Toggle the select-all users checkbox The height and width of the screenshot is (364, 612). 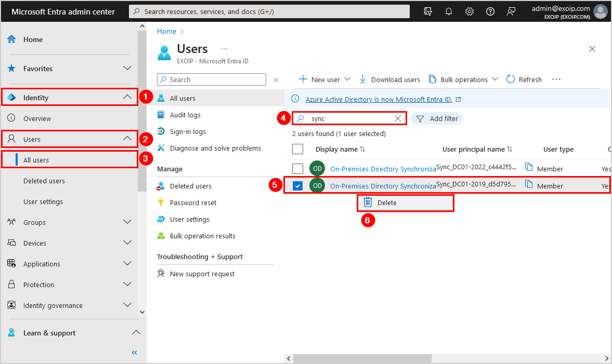pyautogui.click(x=297, y=149)
